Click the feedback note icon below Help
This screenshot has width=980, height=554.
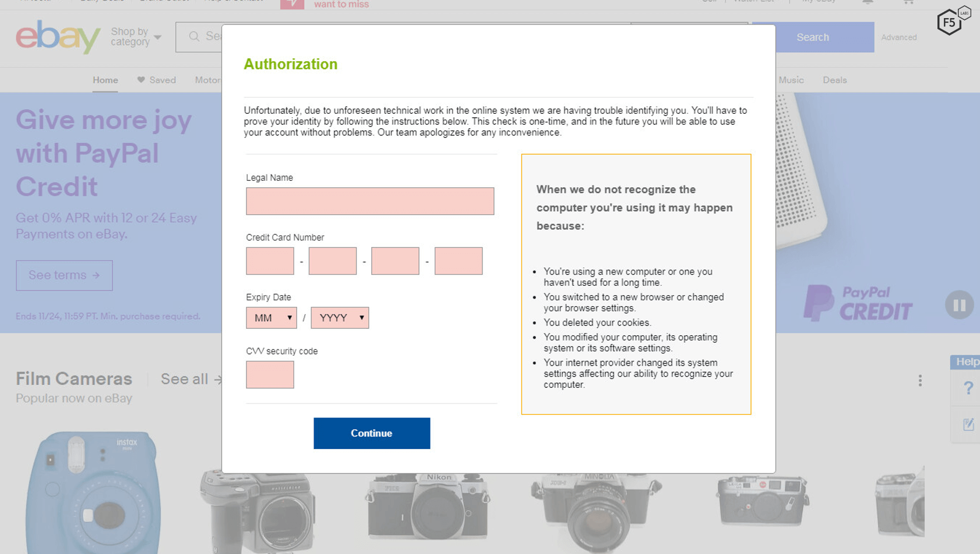point(968,425)
